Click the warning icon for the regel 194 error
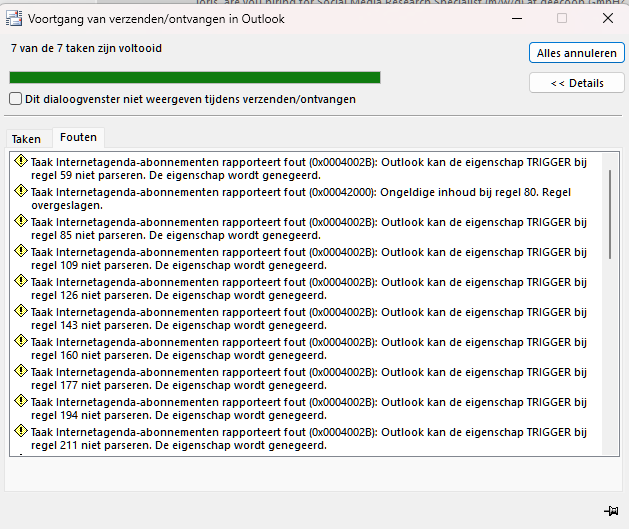Viewport: 629px width, 529px height. coord(20,401)
